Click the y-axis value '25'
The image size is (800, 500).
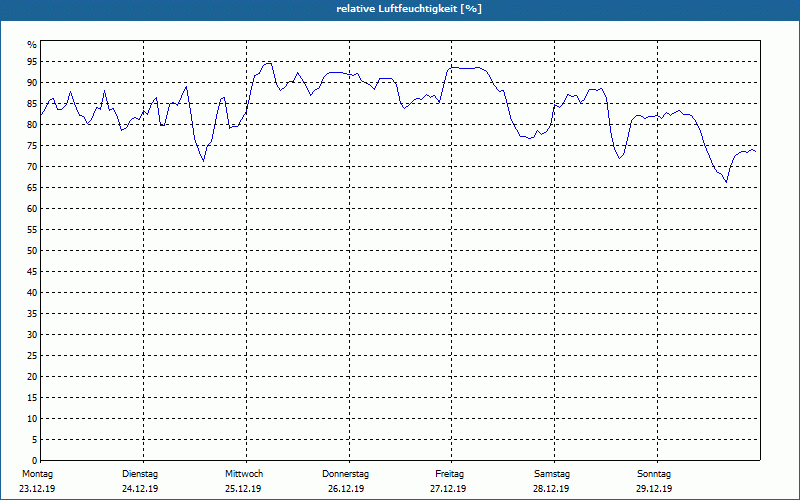32,356
